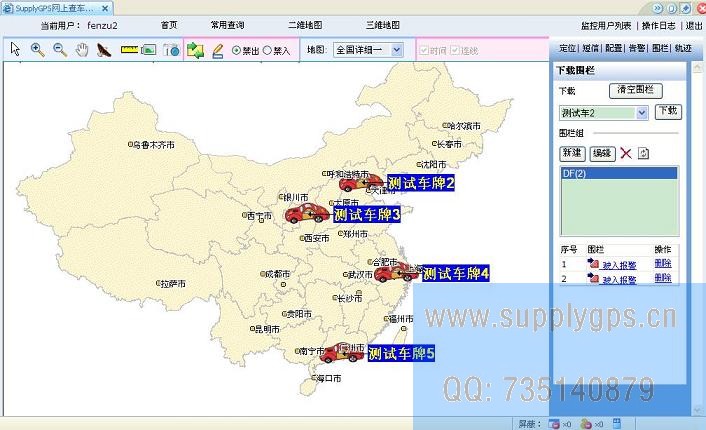This screenshot has height=430, width=706.
Task: Select the arrow pointer tool
Action: click(15, 48)
